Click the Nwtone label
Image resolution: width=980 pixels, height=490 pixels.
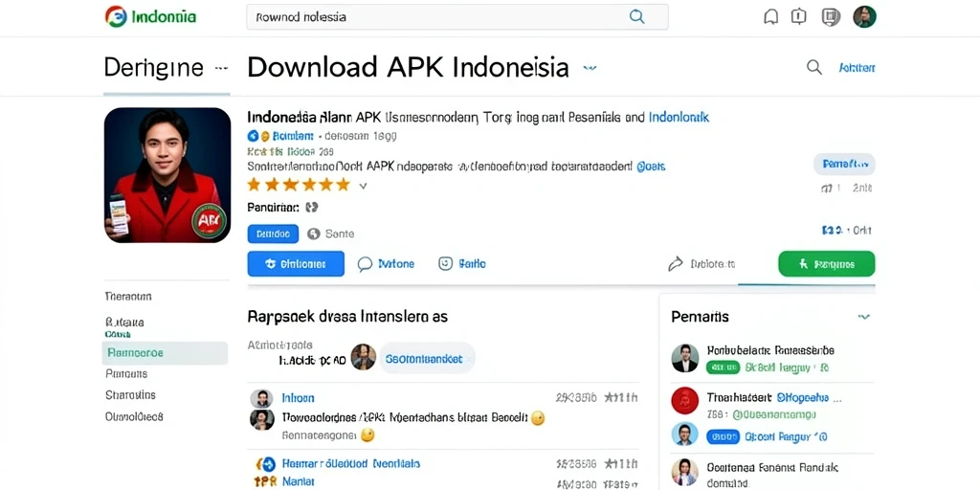(x=396, y=264)
